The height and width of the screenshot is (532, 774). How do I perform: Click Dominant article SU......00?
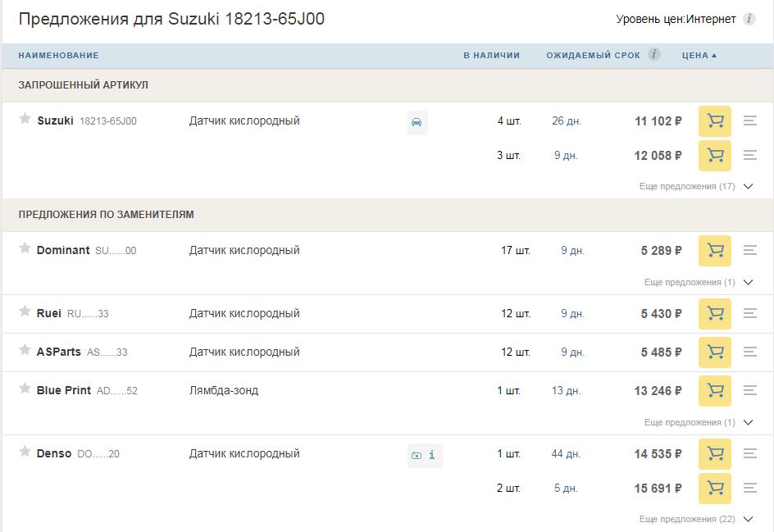(116, 251)
